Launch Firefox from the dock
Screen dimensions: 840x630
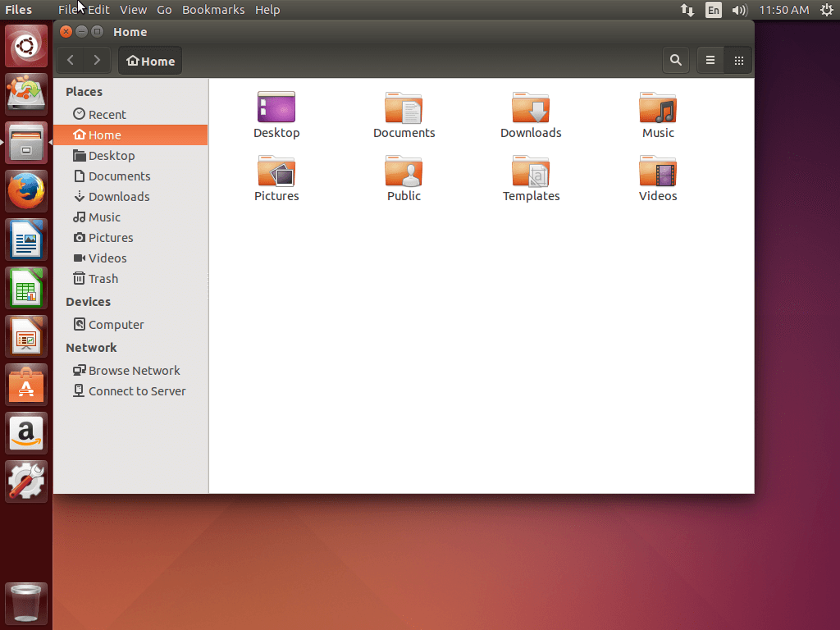(26, 190)
